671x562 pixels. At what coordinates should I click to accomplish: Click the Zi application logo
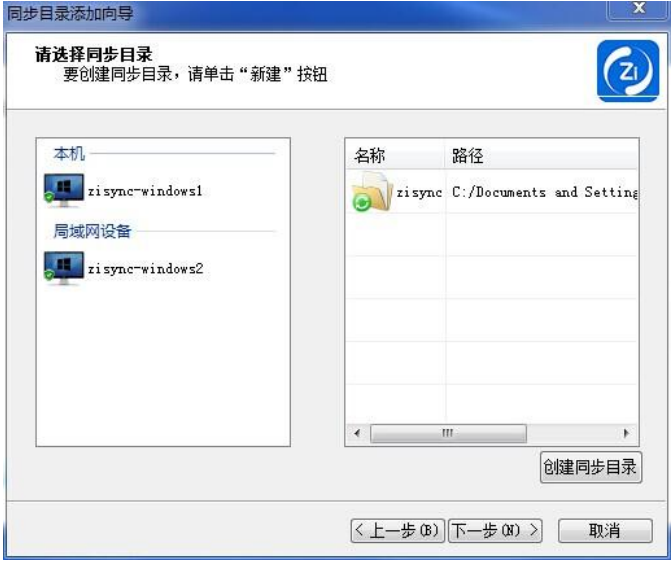click(x=628, y=71)
